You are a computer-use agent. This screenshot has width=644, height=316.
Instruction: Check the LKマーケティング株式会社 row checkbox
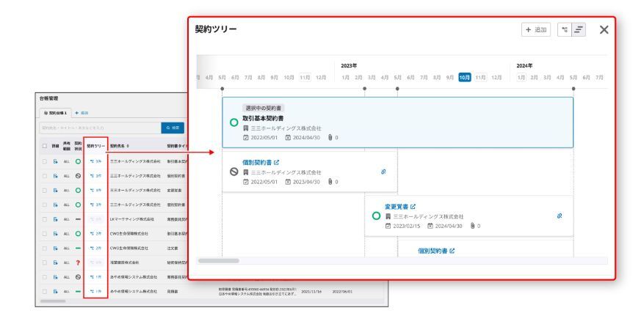44,219
